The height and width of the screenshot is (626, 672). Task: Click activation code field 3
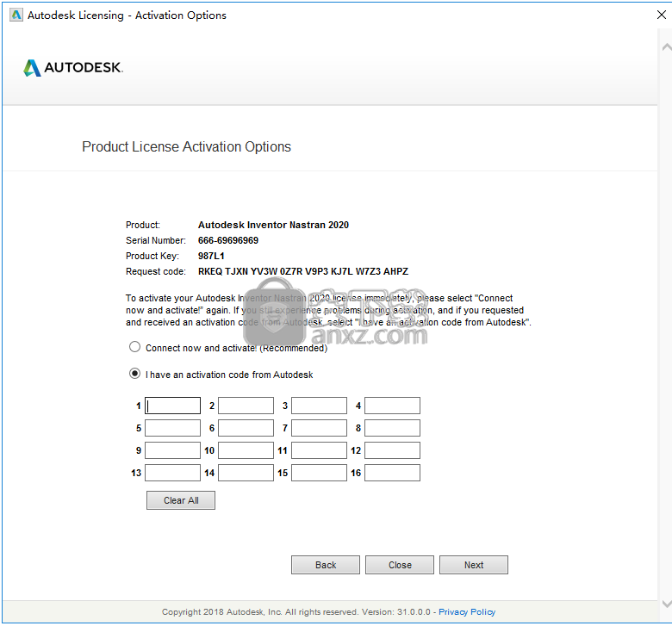pos(320,406)
